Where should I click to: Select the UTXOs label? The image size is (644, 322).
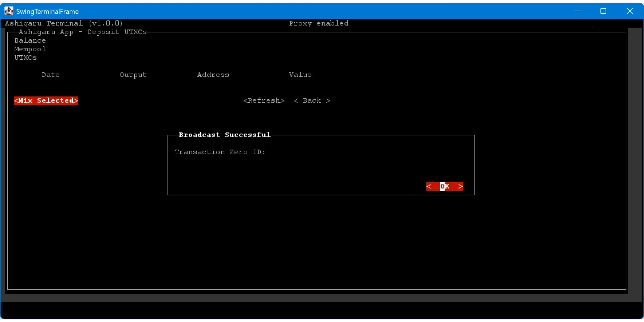[25, 58]
